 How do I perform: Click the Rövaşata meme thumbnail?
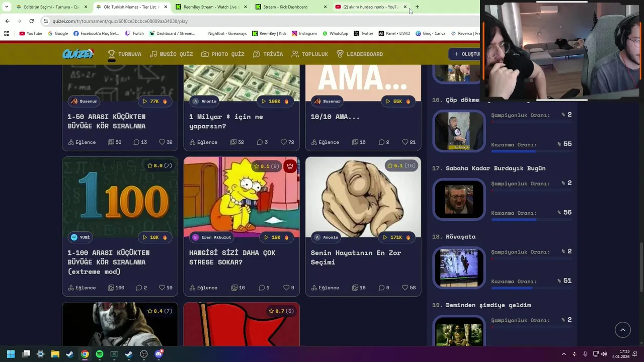pyautogui.click(x=459, y=267)
